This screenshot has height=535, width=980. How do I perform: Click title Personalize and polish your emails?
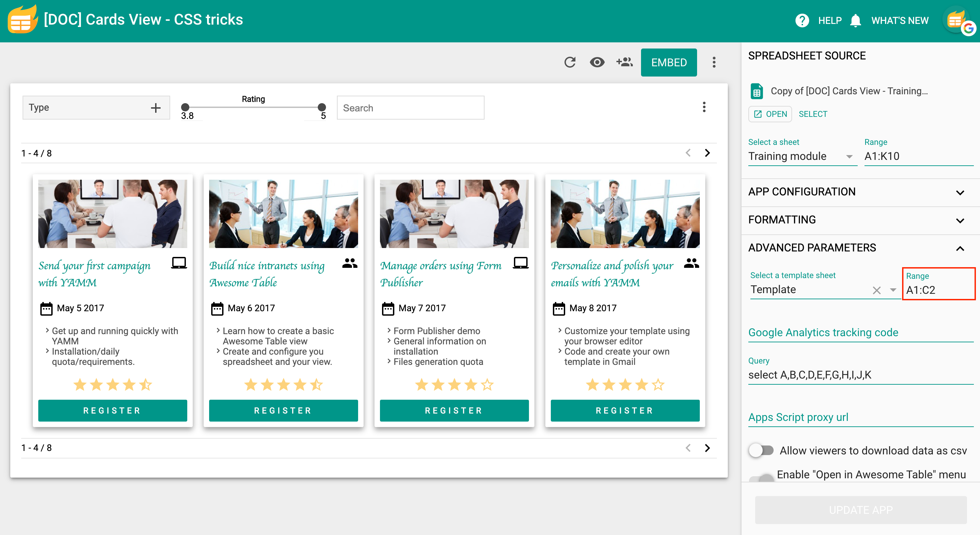click(612, 274)
